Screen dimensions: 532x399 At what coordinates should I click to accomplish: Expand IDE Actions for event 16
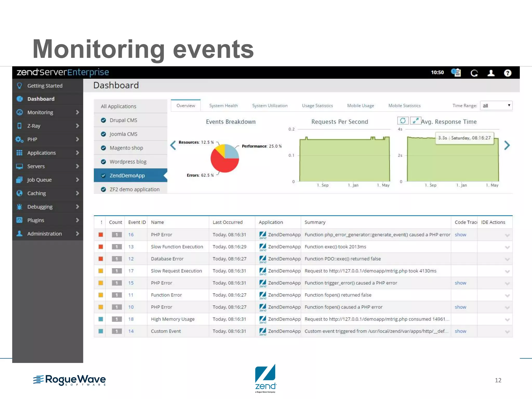pyautogui.click(x=507, y=235)
